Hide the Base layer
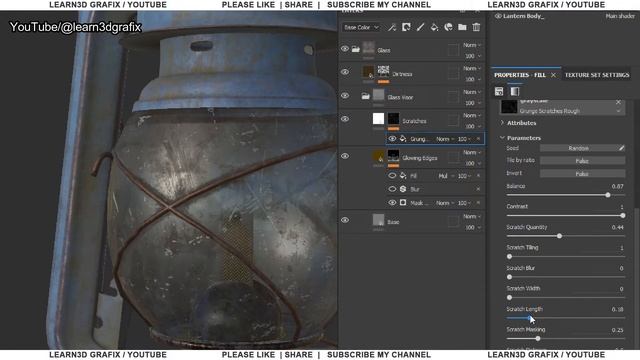 (345, 220)
